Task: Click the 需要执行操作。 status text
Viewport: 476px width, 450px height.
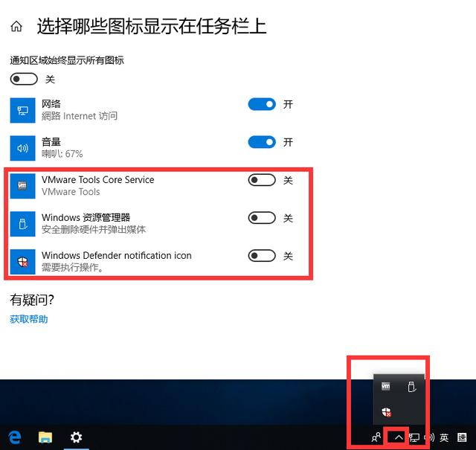Action: click(x=73, y=267)
